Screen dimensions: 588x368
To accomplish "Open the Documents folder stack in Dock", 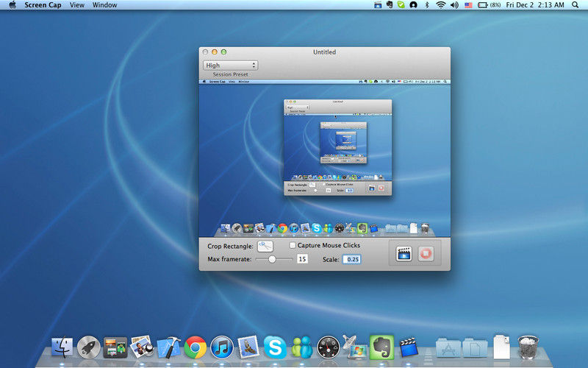I will [475, 347].
